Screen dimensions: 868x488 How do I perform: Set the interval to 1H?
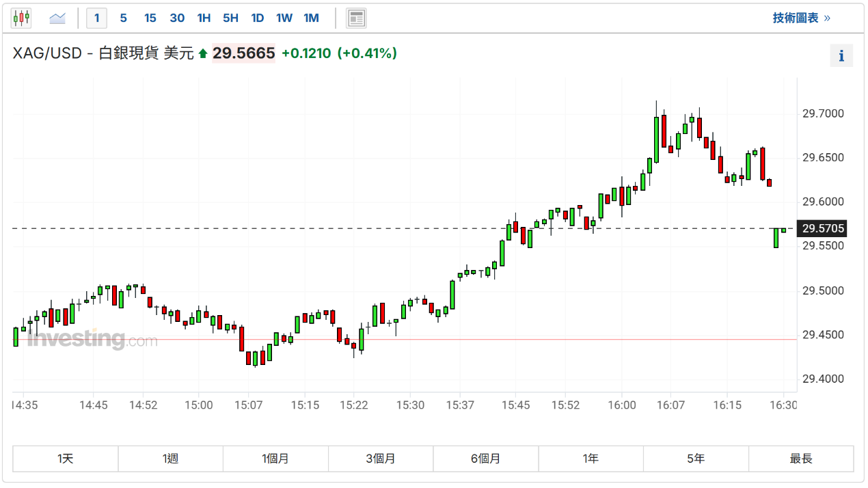(204, 18)
